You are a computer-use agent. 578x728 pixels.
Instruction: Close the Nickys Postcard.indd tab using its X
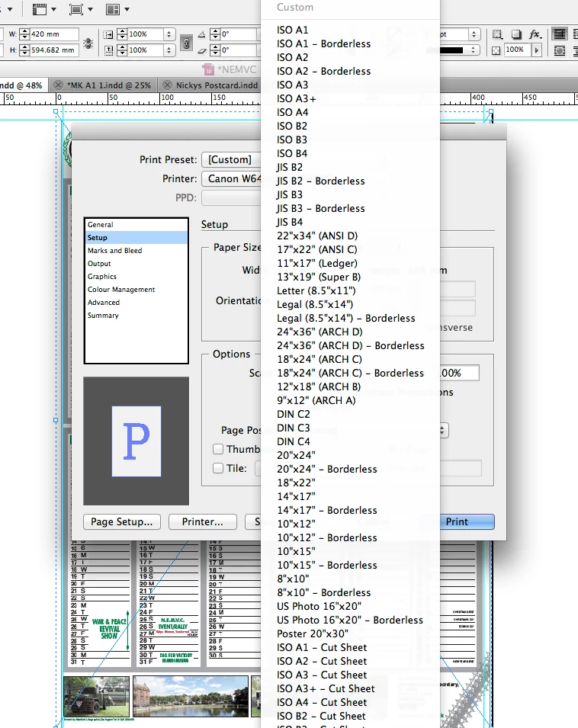167,85
